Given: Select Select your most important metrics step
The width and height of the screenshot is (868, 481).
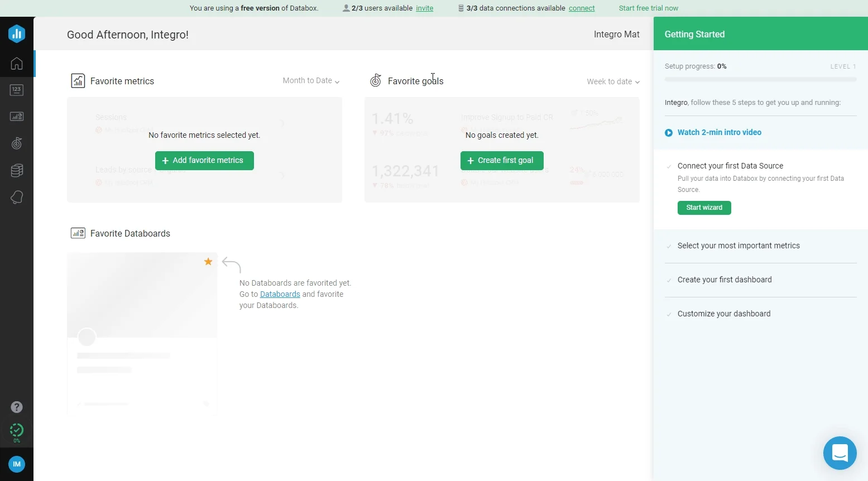Looking at the screenshot, I should (738, 246).
